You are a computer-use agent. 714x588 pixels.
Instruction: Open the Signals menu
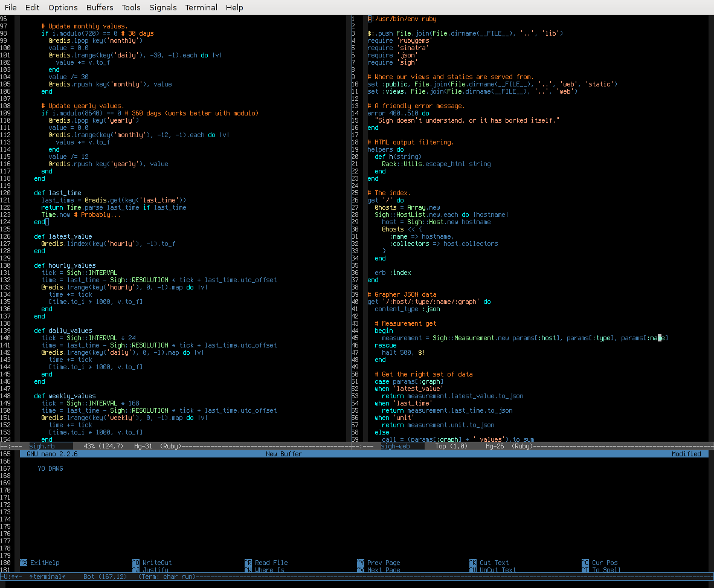[x=163, y=7]
